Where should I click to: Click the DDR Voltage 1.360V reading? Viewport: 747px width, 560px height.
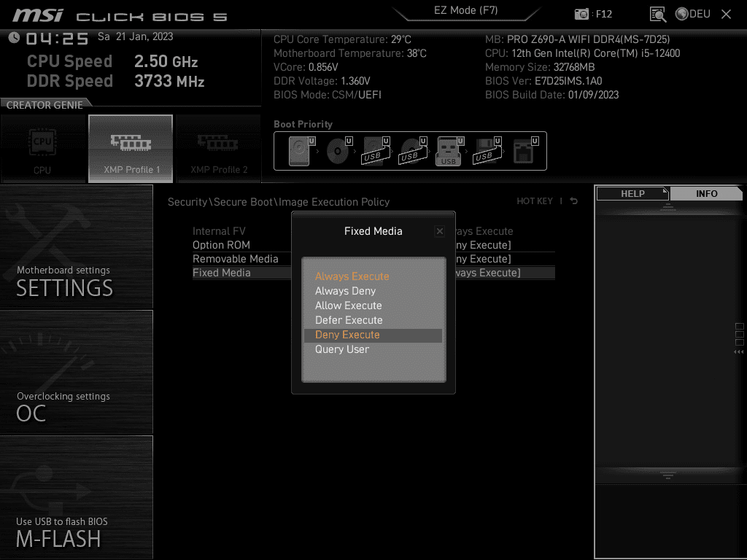pos(322,81)
